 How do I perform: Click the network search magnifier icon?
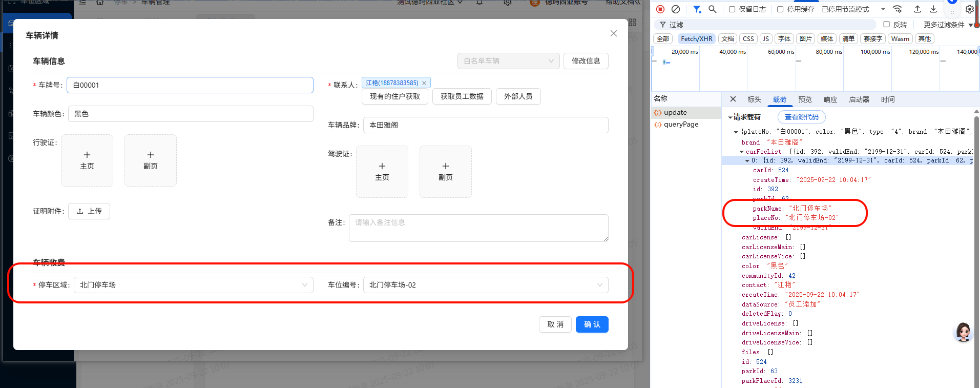click(x=712, y=9)
